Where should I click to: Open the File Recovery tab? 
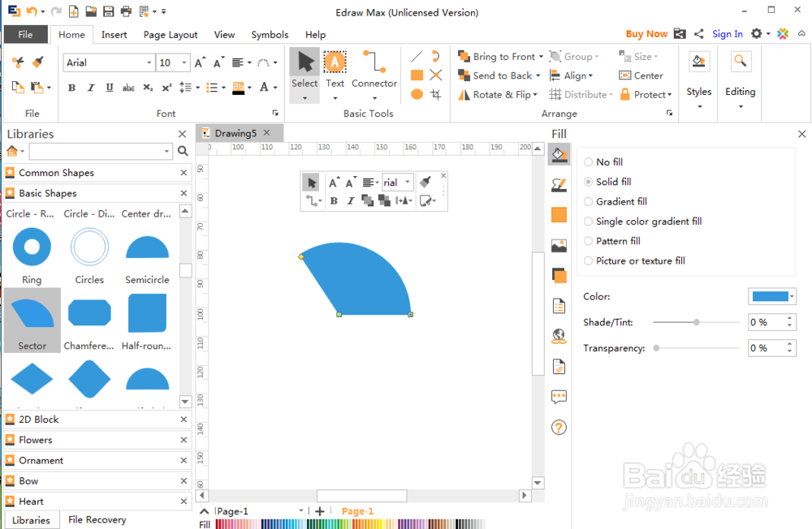(97, 520)
